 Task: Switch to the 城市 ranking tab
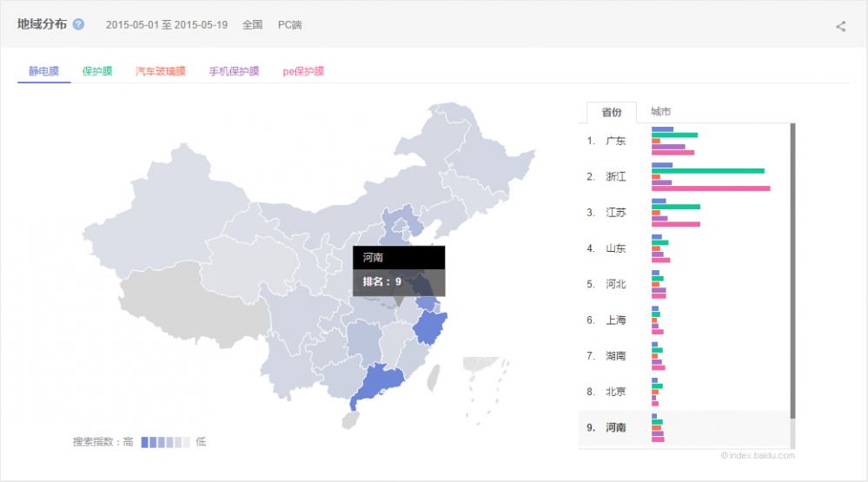coord(660,112)
